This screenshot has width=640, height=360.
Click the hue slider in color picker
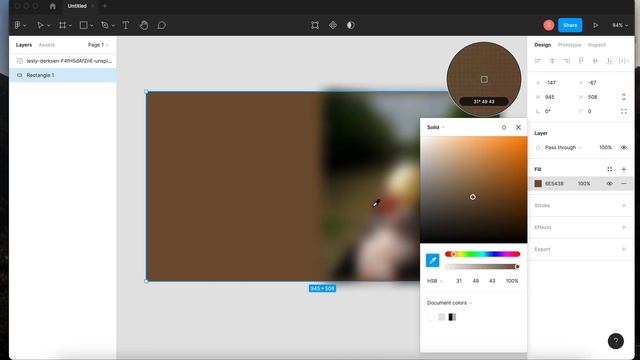pos(482,254)
